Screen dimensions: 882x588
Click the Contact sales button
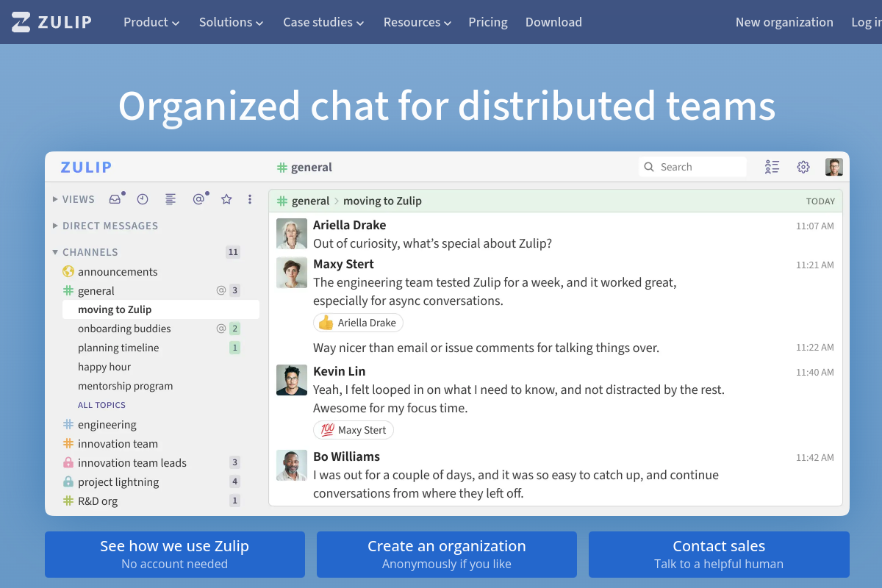pyautogui.click(x=719, y=554)
